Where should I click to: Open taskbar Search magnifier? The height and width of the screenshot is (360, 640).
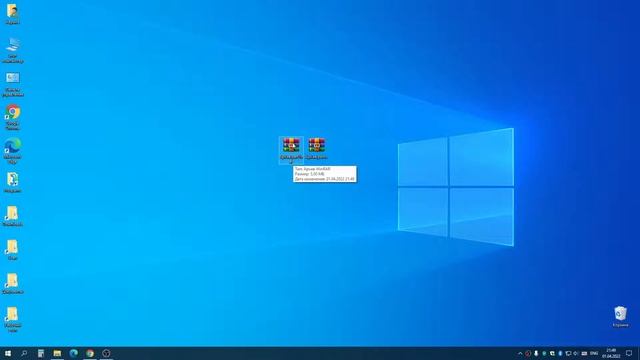[x=24, y=353]
